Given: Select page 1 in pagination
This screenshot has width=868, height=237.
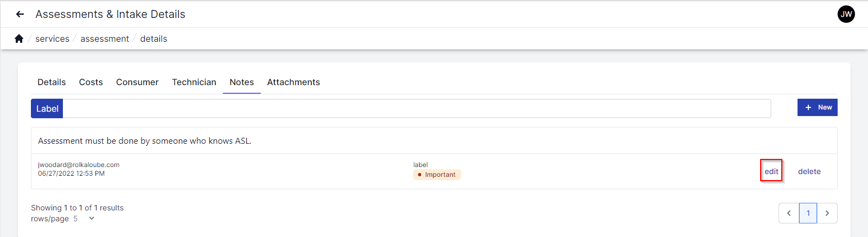Looking at the screenshot, I should coord(808,213).
